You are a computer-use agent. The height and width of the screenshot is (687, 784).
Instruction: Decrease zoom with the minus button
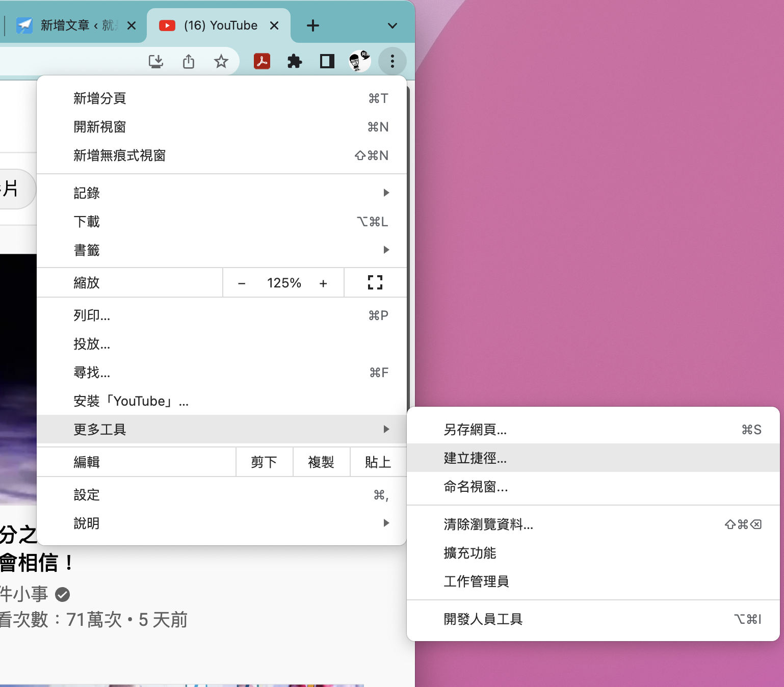(242, 283)
